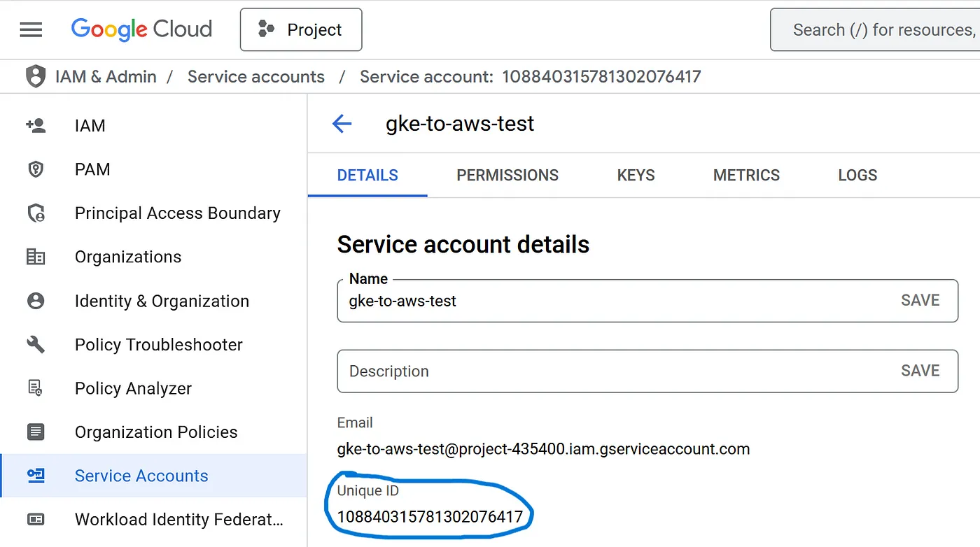Click the PAM shield icon
This screenshot has height=547, width=980.
[x=35, y=169]
